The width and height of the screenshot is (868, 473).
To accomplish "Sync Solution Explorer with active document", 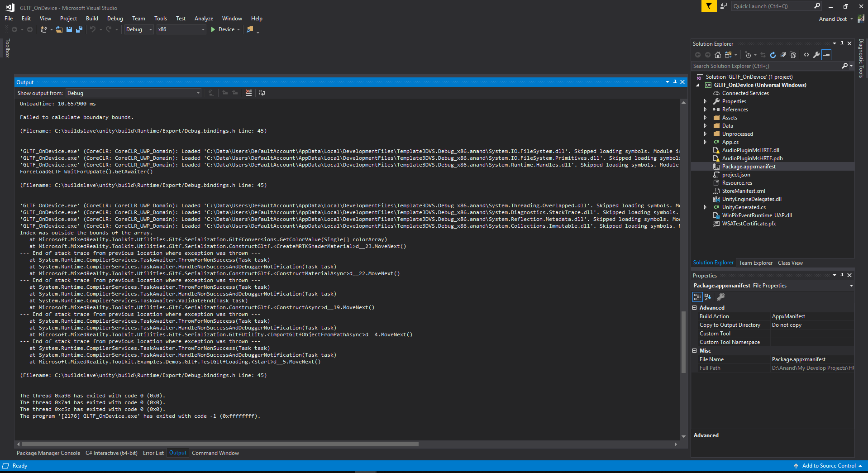I will coord(763,55).
